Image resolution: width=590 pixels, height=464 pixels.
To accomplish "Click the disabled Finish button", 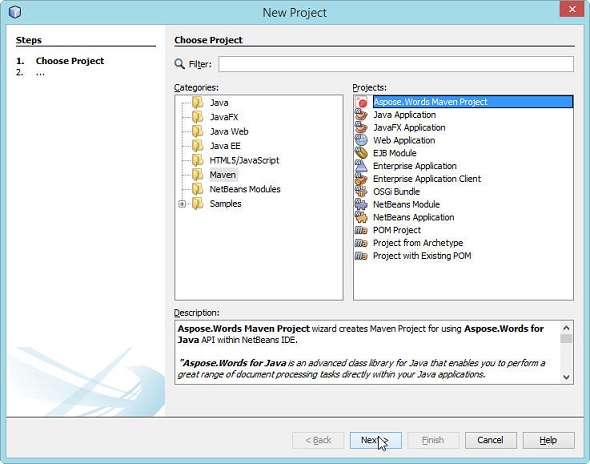I will [433, 440].
